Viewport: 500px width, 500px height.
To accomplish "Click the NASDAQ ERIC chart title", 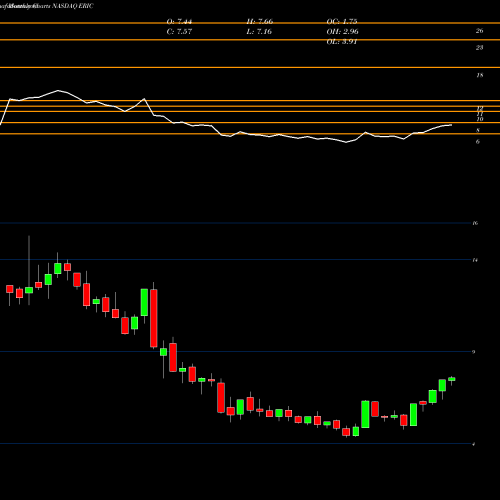I will point(73,6).
